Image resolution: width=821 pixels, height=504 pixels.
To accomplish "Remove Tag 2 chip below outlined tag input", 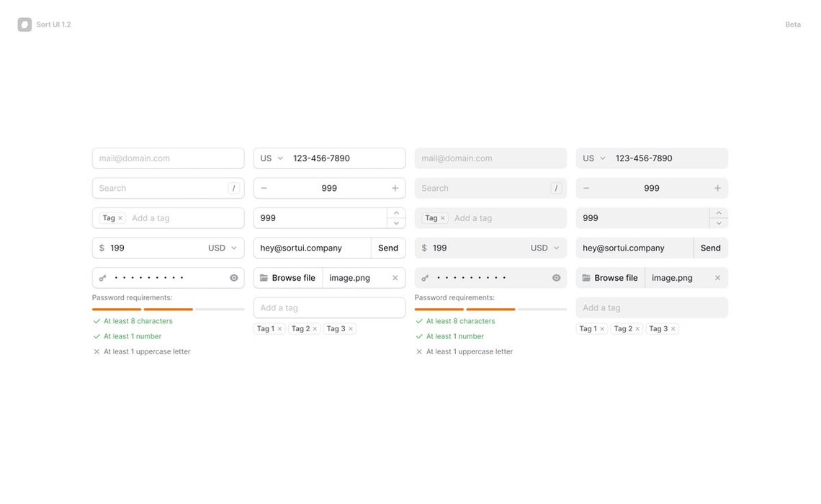I will coord(315,329).
